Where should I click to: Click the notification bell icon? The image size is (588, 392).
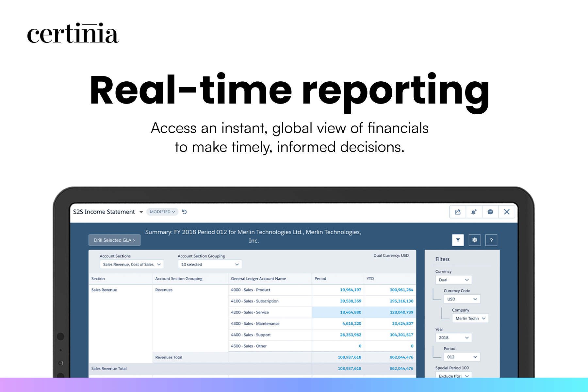pyautogui.click(x=474, y=212)
